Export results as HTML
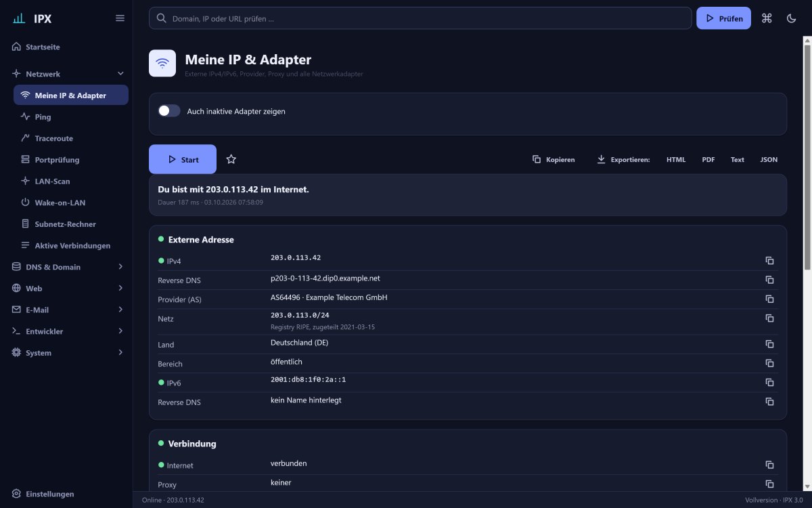The height and width of the screenshot is (508, 812). pyautogui.click(x=676, y=160)
